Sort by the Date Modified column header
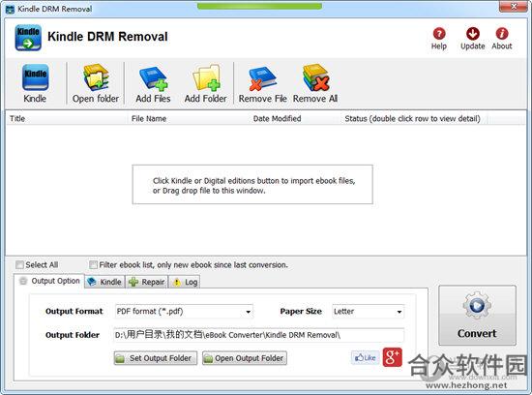Screen dimensions: 532x395 pyautogui.click(x=295, y=118)
